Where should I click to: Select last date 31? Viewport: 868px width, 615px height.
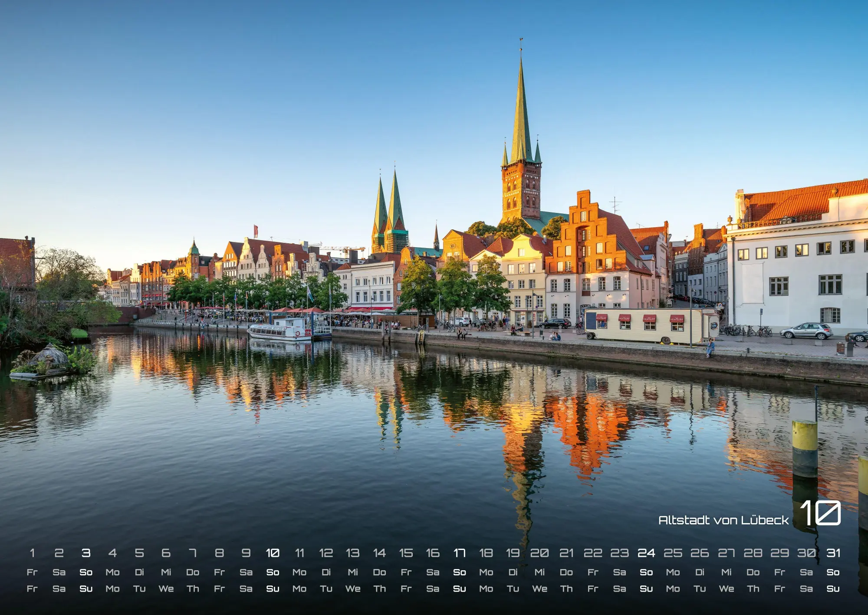pos(833,553)
